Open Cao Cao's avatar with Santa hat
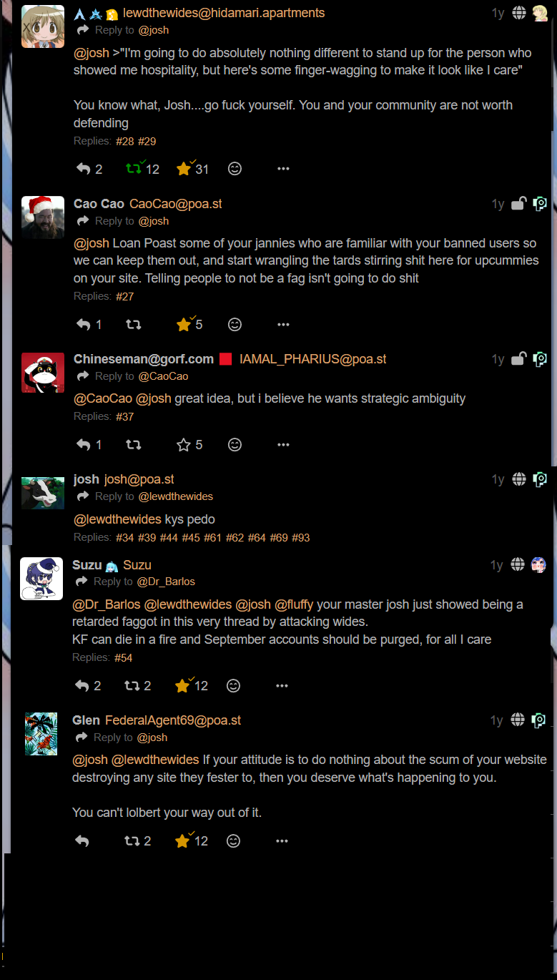This screenshot has height=980, width=557. pos(43,217)
